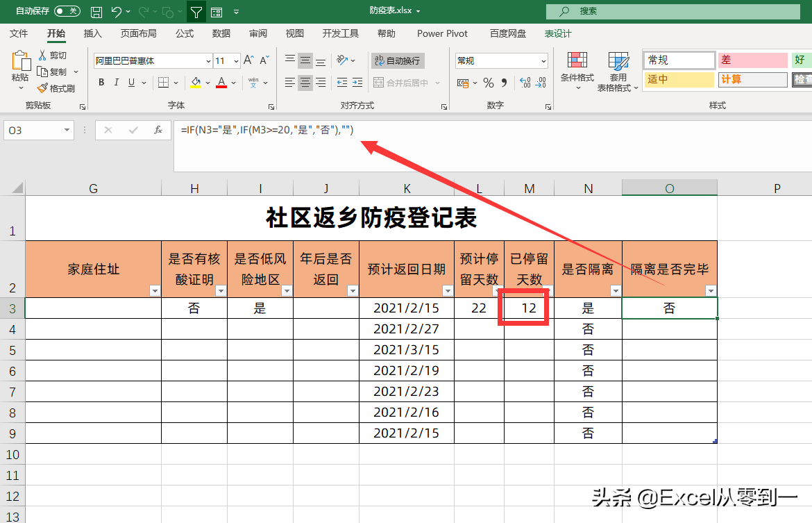Click the increase font size icon
The image size is (812, 523).
click(x=248, y=60)
